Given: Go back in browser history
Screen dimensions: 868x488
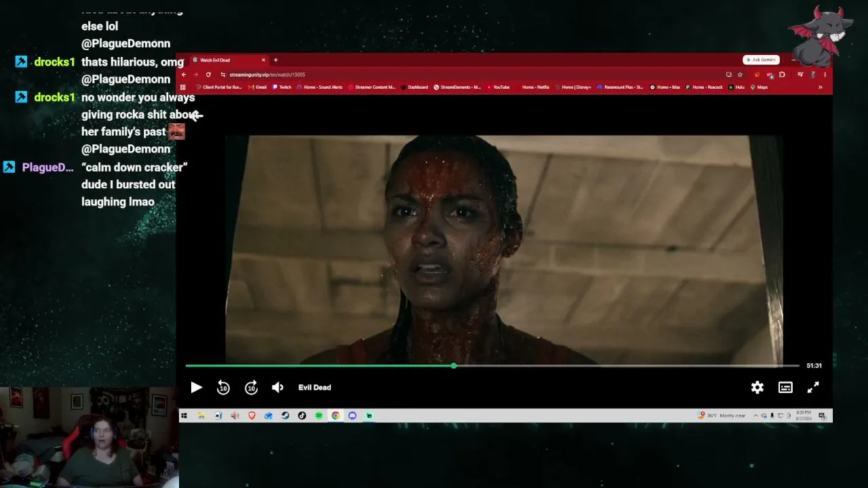Looking at the screenshot, I should (x=184, y=75).
